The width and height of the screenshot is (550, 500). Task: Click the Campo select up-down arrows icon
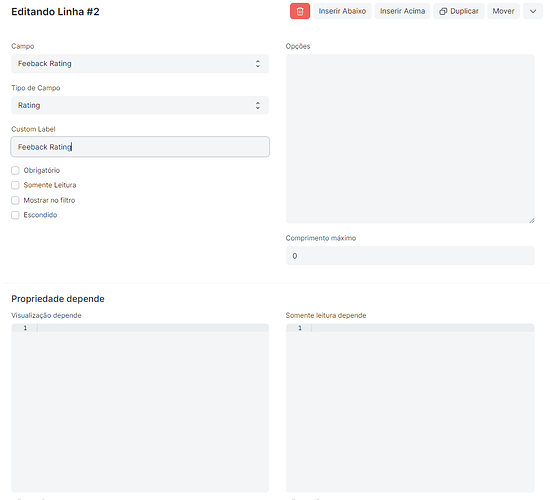click(258, 64)
